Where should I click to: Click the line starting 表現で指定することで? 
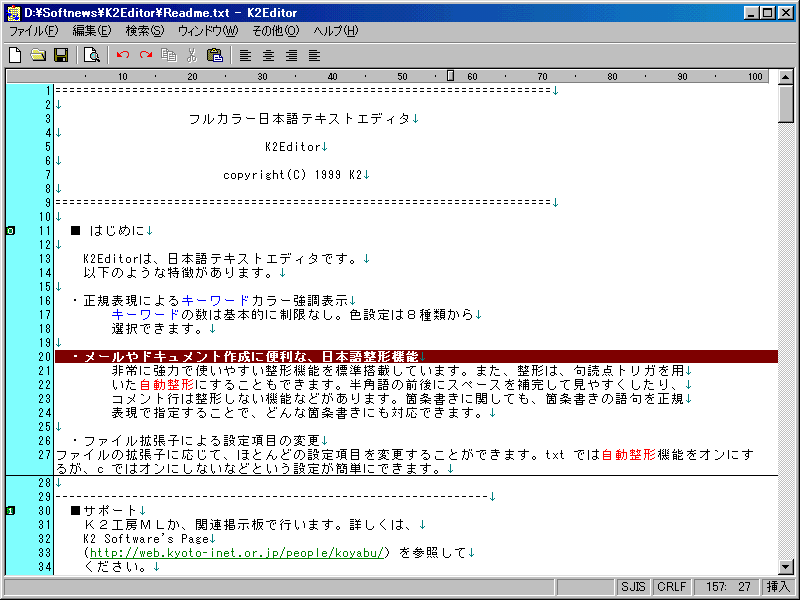pyautogui.click(x=298, y=413)
